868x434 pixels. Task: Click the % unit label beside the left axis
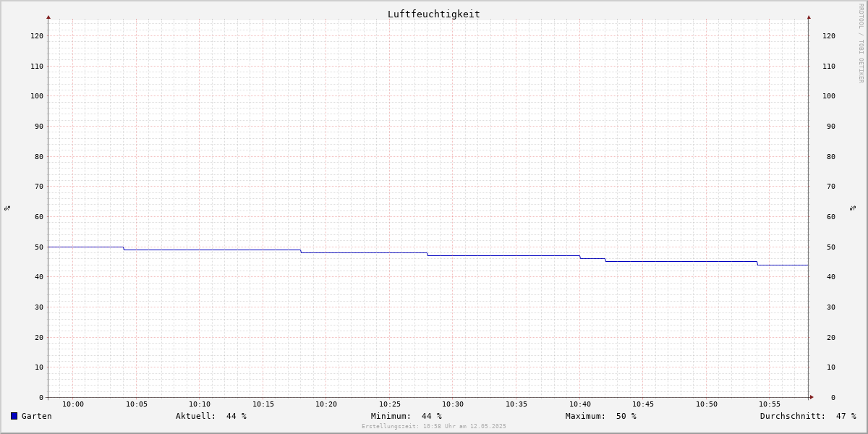point(7,208)
